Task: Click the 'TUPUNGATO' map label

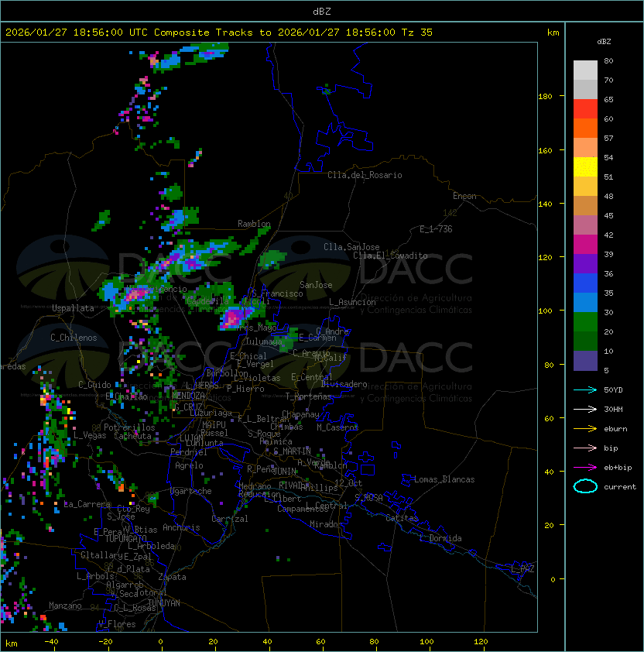Action: pos(125,538)
